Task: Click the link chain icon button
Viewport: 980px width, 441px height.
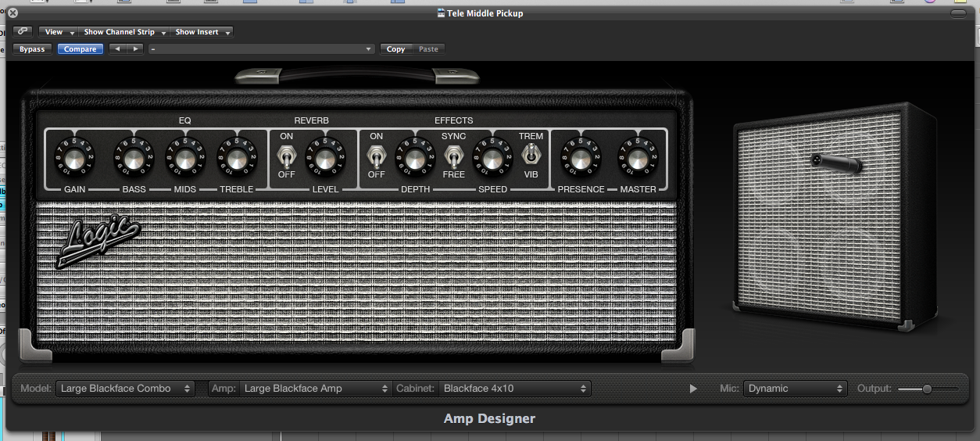Action: pyautogui.click(x=22, y=32)
